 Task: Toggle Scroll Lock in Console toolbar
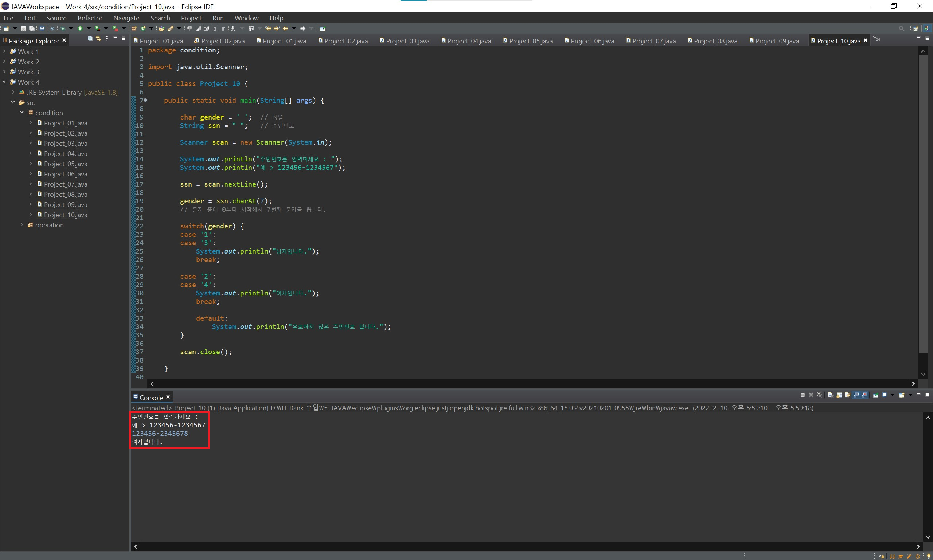(x=839, y=395)
